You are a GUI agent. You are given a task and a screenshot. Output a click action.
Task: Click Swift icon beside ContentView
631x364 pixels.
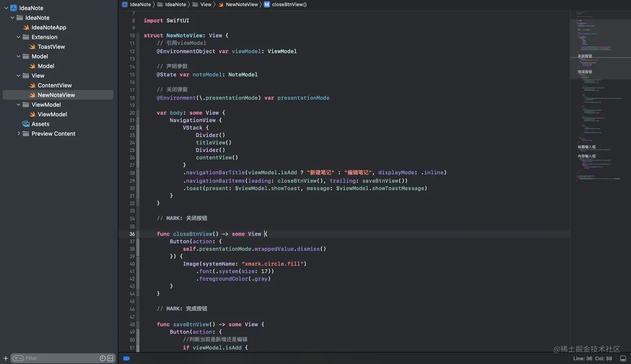pos(32,86)
